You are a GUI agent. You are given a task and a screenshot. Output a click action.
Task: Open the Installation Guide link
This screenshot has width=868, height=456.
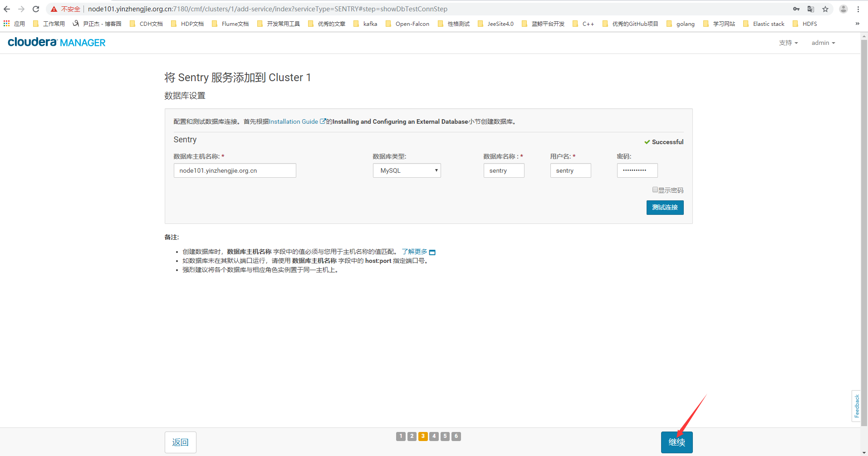[x=297, y=121]
